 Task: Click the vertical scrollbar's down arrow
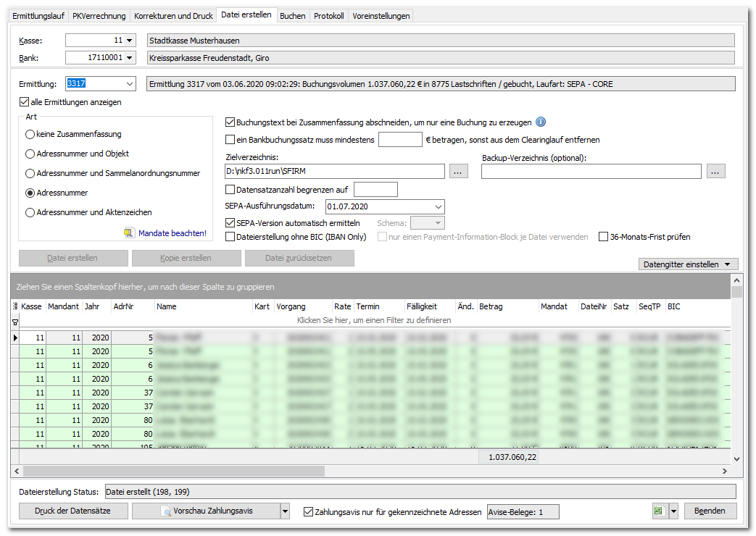pos(736,459)
